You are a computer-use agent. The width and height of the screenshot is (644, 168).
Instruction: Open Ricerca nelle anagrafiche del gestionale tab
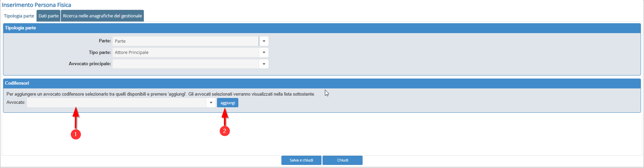tap(102, 16)
